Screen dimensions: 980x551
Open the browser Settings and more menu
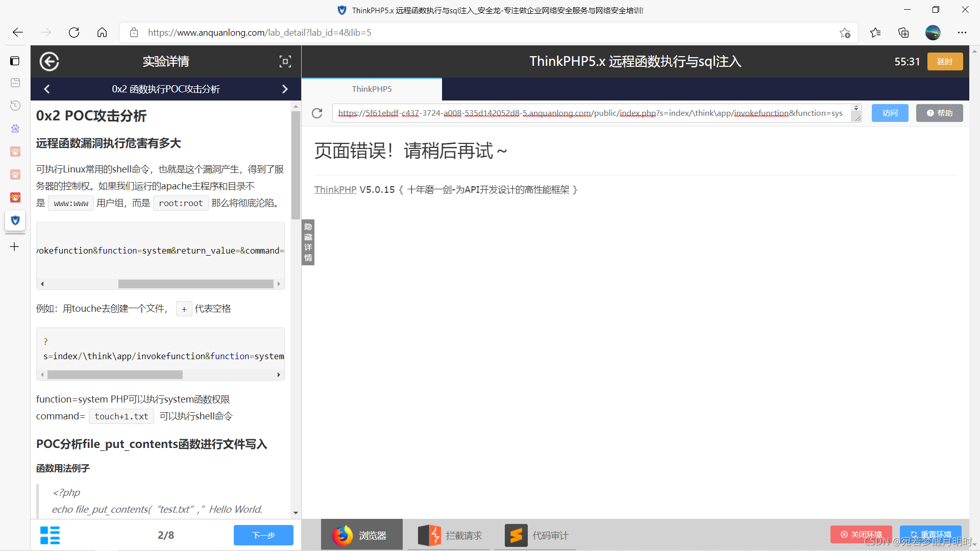pyautogui.click(x=962, y=33)
